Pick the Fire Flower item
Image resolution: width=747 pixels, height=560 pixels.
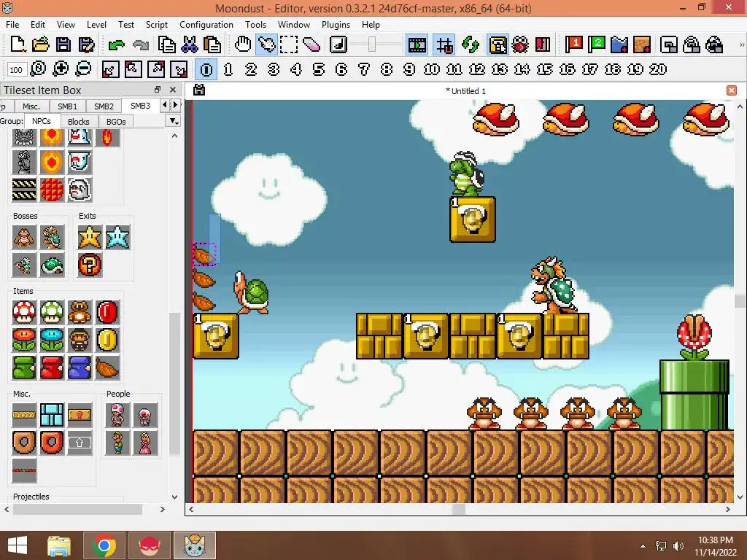coord(24,340)
